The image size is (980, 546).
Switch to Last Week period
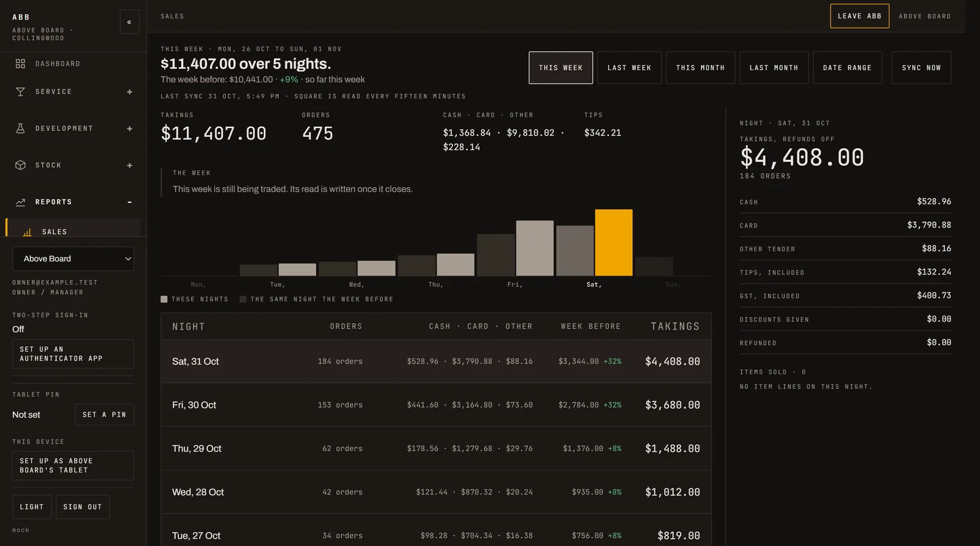[629, 67]
